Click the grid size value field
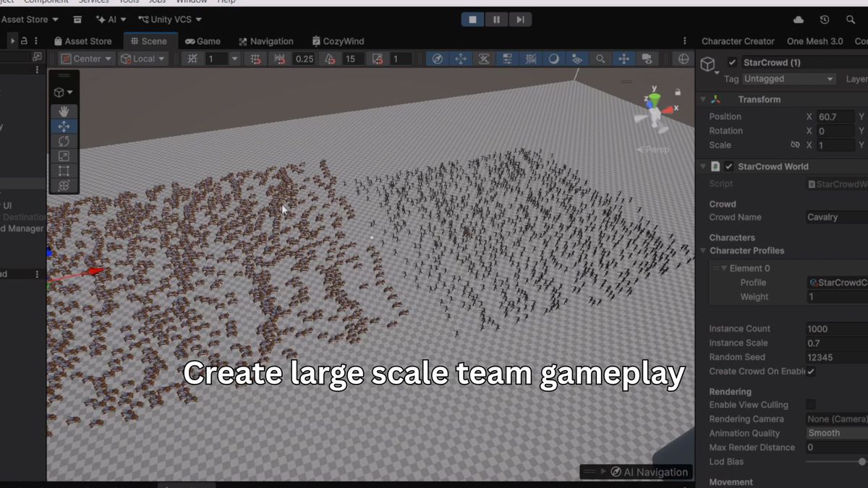The image size is (868, 488). [216, 59]
